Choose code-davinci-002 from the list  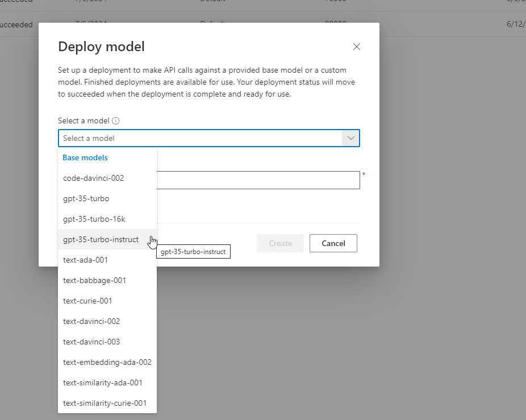107,178
